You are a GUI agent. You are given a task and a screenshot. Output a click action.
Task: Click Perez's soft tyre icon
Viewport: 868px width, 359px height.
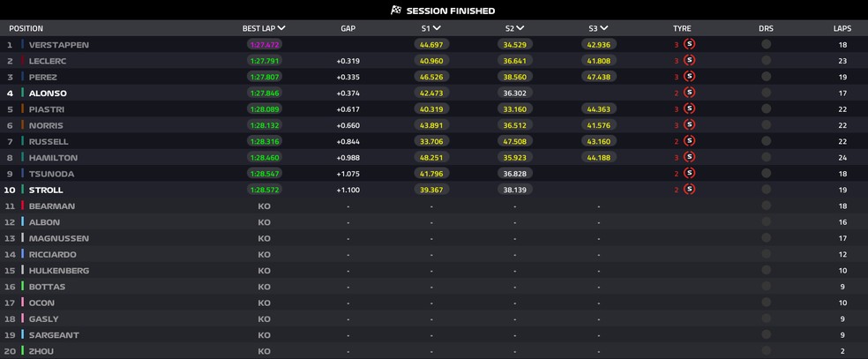pos(689,77)
